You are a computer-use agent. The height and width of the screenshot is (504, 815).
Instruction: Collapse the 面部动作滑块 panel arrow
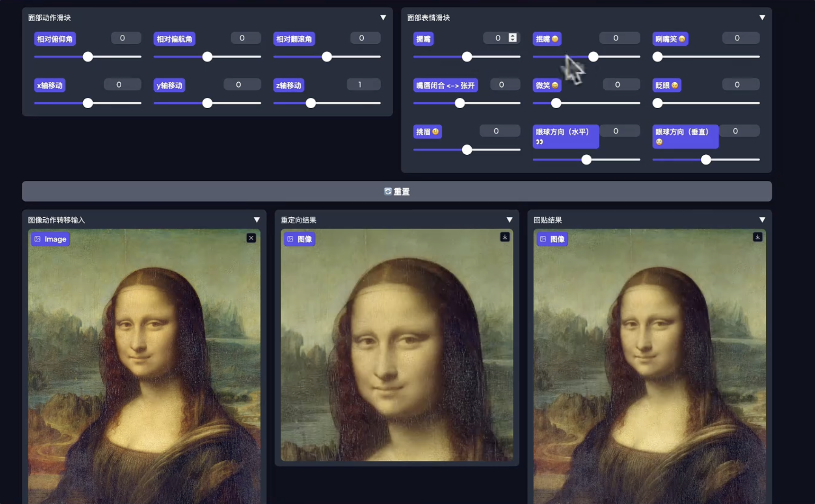pos(383,18)
